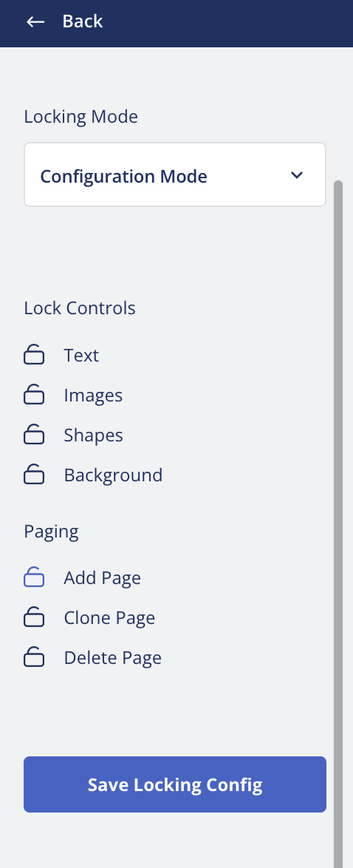Select the Clone Page paging label
Image resolution: width=353 pixels, height=868 pixels.
click(x=109, y=618)
